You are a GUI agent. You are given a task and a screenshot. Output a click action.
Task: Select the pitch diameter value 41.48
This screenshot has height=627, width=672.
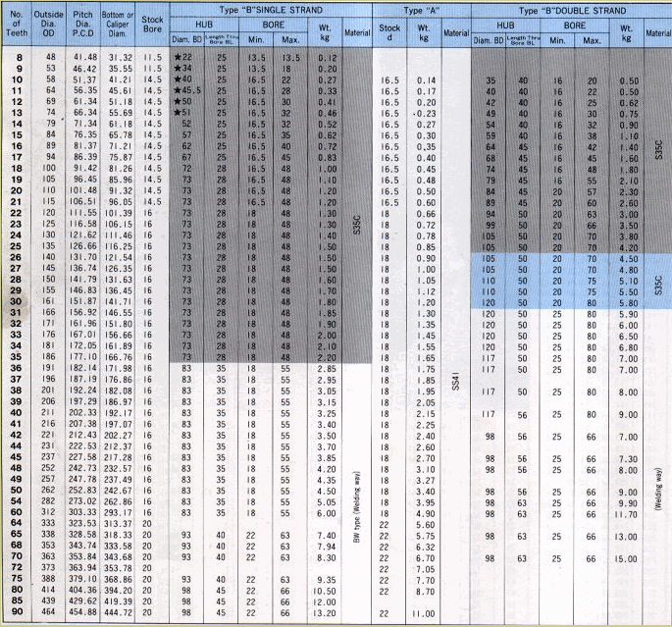(x=85, y=59)
